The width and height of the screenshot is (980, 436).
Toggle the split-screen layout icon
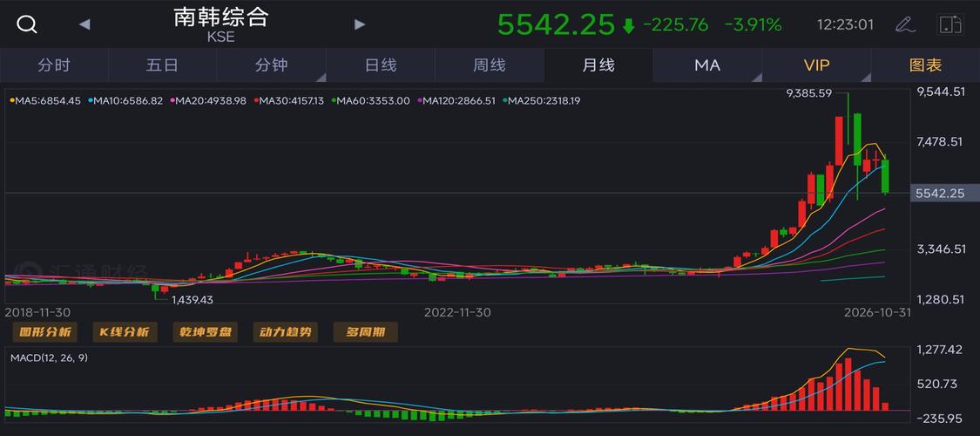point(950,24)
